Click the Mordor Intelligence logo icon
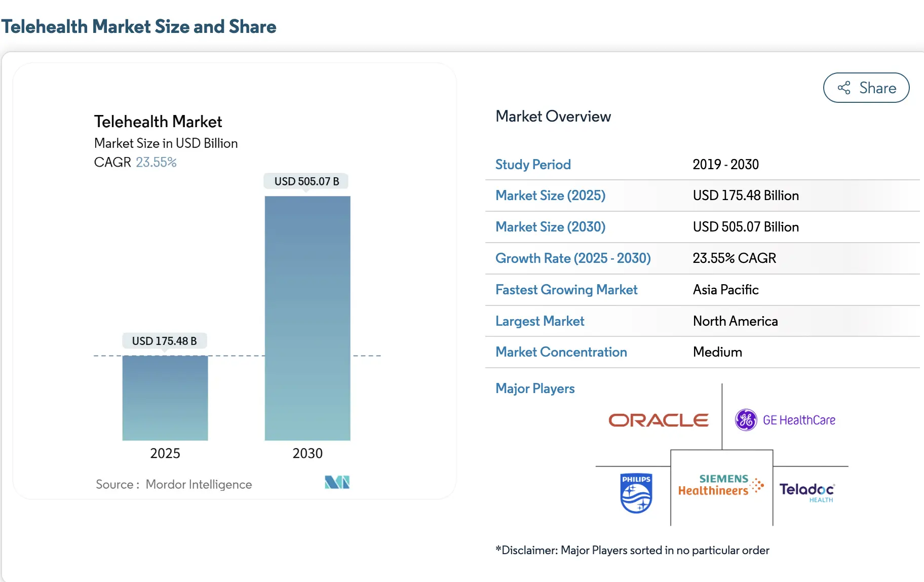The width and height of the screenshot is (924, 582). [336, 482]
